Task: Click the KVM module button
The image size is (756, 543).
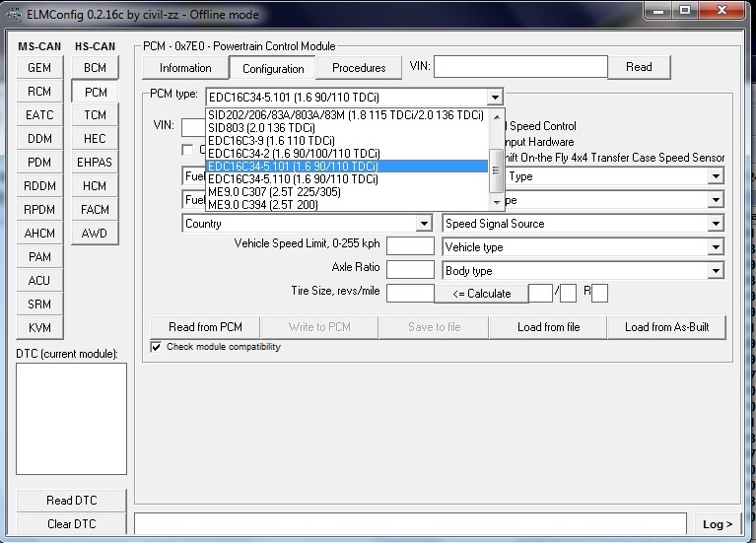Action: [x=39, y=328]
